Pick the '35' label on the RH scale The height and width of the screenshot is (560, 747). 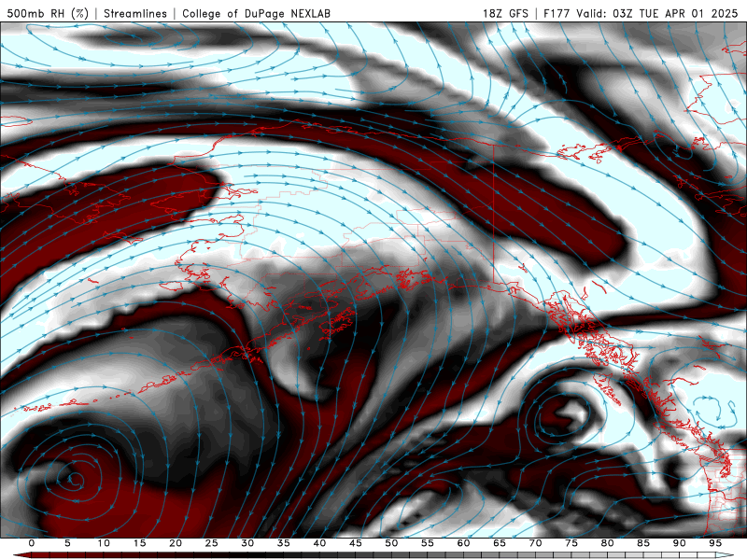pyautogui.click(x=284, y=543)
